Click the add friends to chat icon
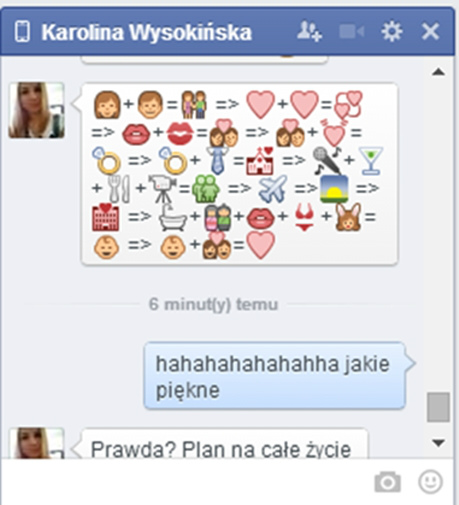This screenshot has width=459, height=505. [309, 32]
